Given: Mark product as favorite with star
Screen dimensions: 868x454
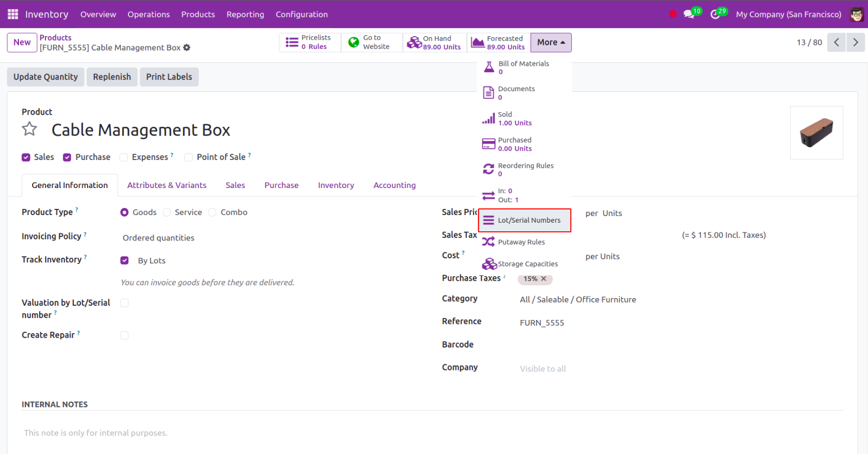Looking at the screenshot, I should pyautogui.click(x=30, y=129).
